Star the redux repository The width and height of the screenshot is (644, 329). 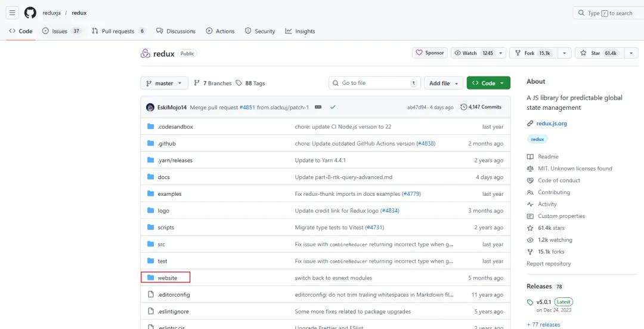coord(599,53)
